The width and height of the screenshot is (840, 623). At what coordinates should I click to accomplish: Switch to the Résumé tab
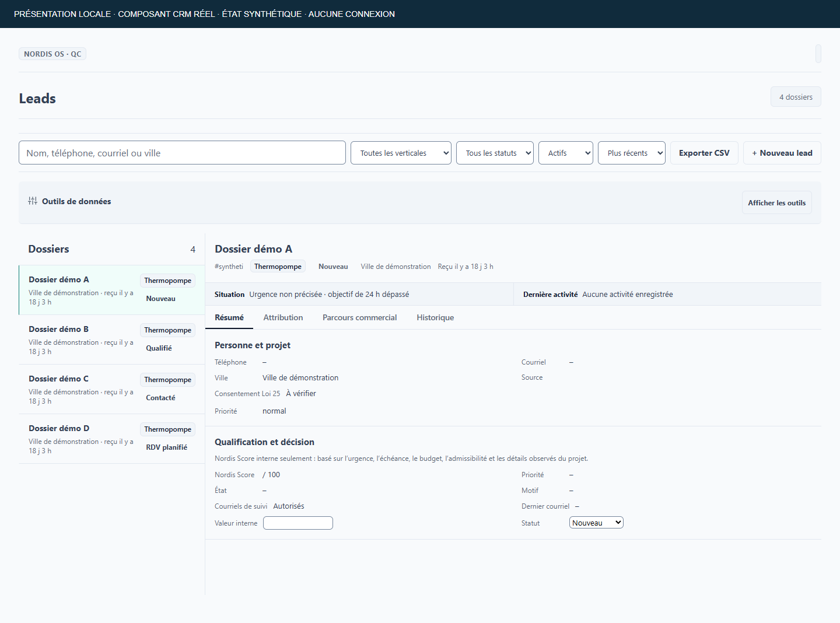(x=229, y=317)
